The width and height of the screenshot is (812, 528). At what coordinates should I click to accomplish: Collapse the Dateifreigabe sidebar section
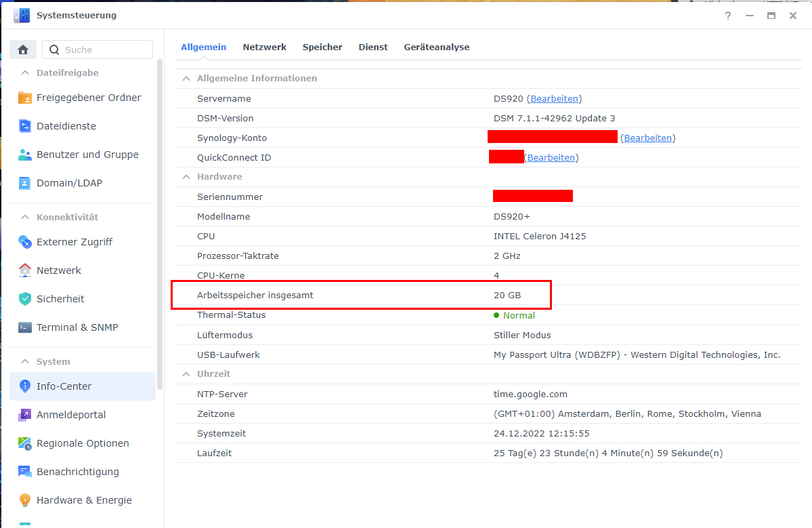(25, 73)
